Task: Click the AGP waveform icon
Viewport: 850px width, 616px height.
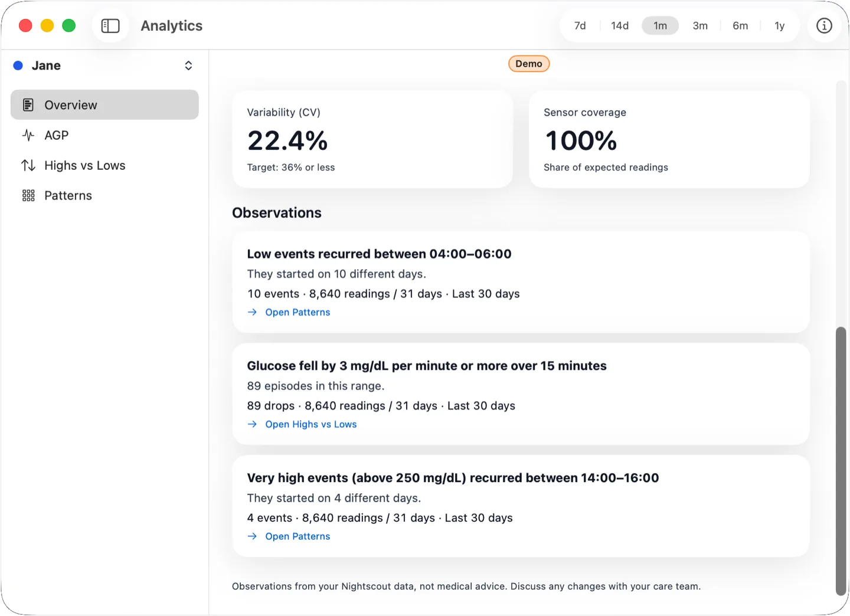Action: pyautogui.click(x=28, y=135)
